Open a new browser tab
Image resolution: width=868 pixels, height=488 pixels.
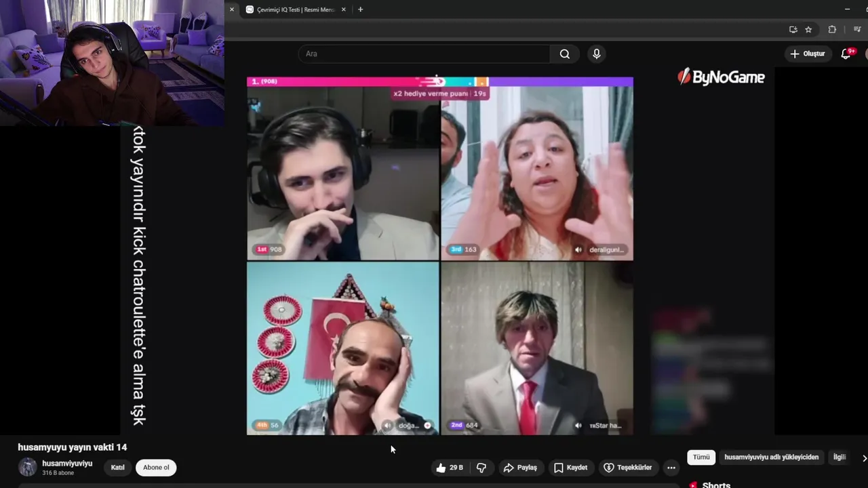(x=360, y=9)
